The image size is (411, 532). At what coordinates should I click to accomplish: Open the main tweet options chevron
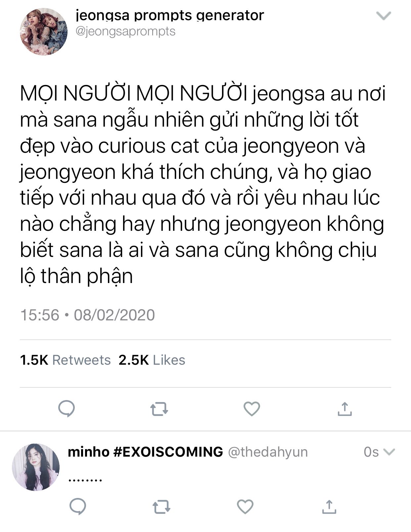pos(384,16)
